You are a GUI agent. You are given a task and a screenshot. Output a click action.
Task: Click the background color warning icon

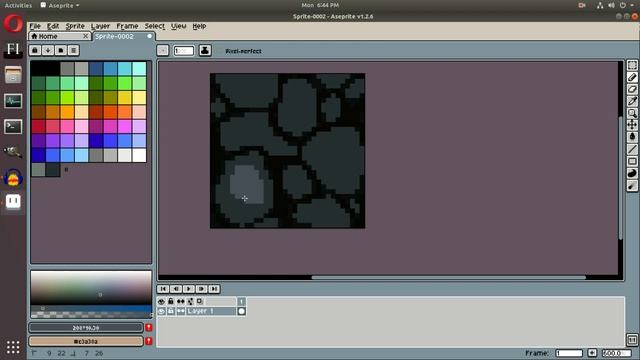coord(149,341)
